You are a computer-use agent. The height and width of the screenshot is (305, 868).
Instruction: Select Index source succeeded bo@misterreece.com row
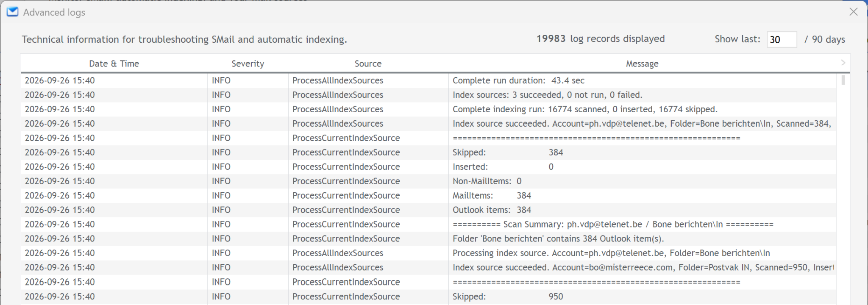coord(428,268)
